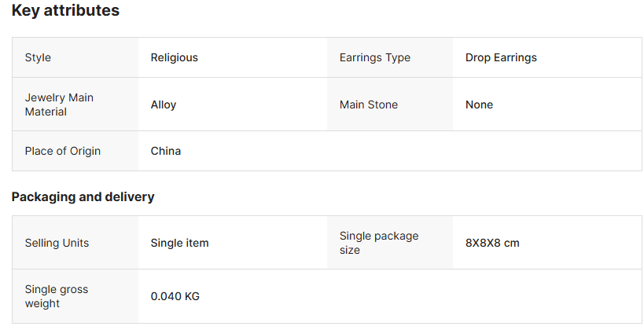
Task: Click the Selling Units label
Action: (x=57, y=243)
